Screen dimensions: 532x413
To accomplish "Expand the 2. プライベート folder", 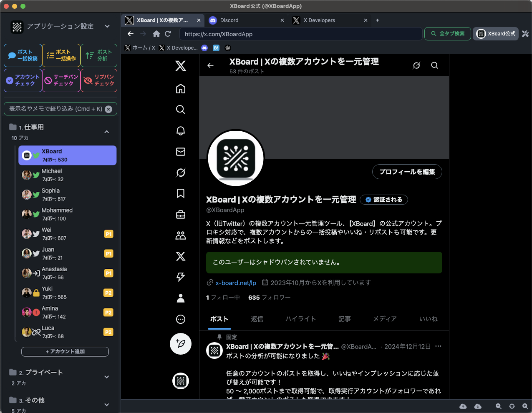I will 107,377.
